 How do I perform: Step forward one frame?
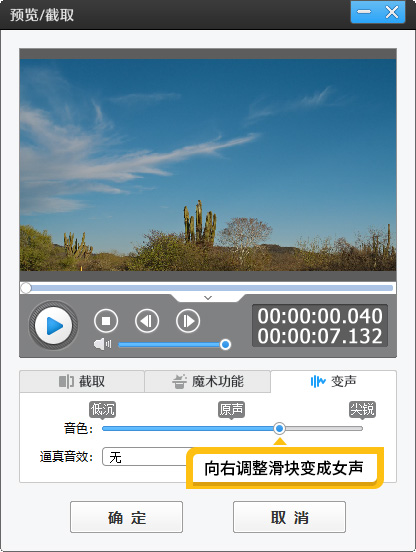(x=188, y=321)
